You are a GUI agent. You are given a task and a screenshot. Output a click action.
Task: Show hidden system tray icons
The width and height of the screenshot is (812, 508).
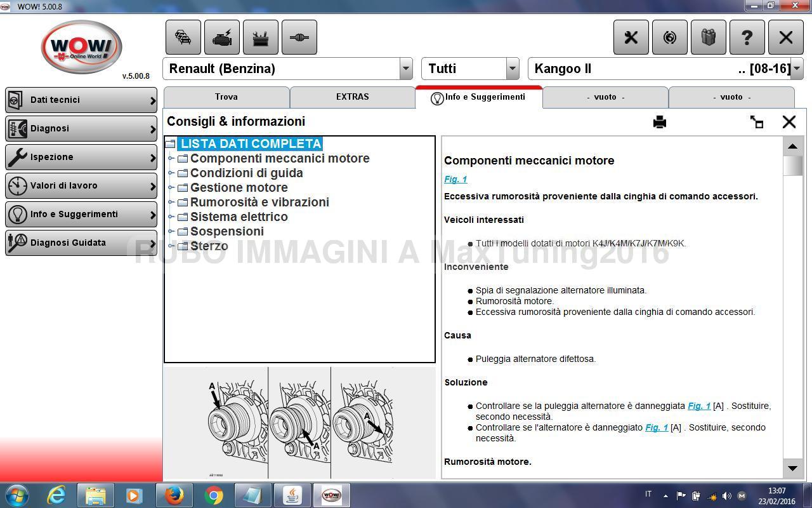665,496
